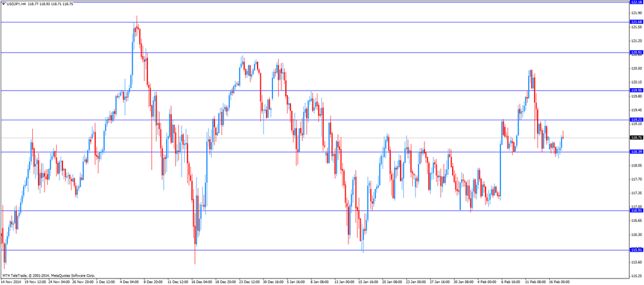This screenshot has height=285, width=644.
Task: Click the blue 119.95 level price label
Action: [x=637, y=90]
